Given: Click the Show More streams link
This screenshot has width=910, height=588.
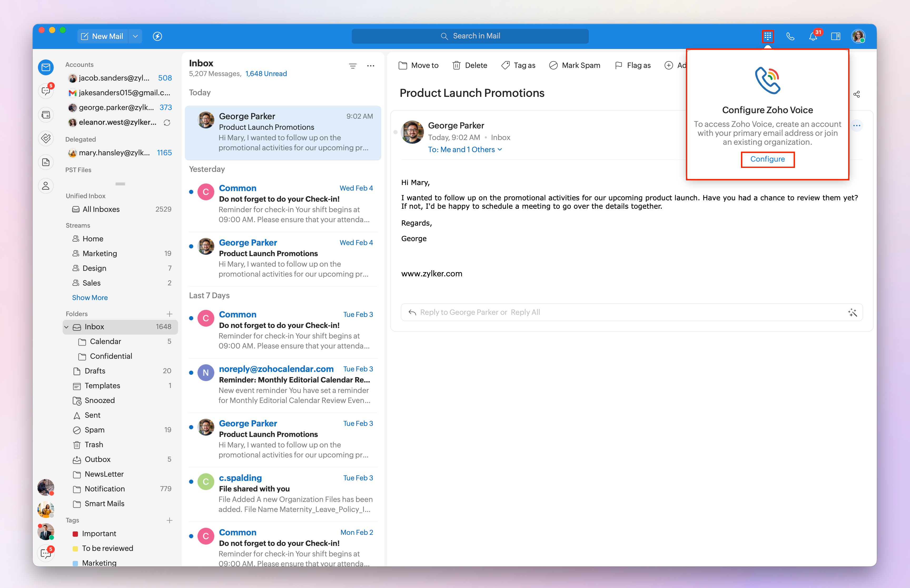Looking at the screenshot, I should pos(90,297).
